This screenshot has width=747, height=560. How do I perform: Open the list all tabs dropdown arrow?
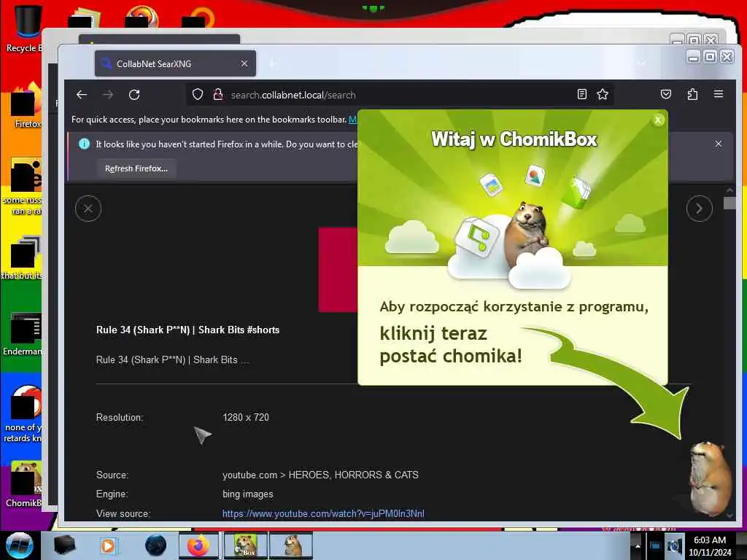click(x=642, y=63)
